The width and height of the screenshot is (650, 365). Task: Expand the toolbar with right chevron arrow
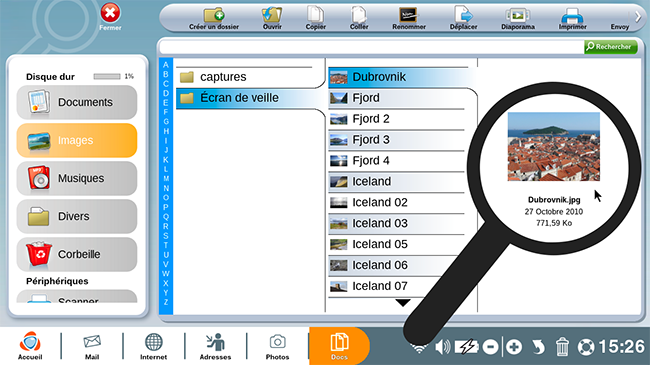click(638, 17)
